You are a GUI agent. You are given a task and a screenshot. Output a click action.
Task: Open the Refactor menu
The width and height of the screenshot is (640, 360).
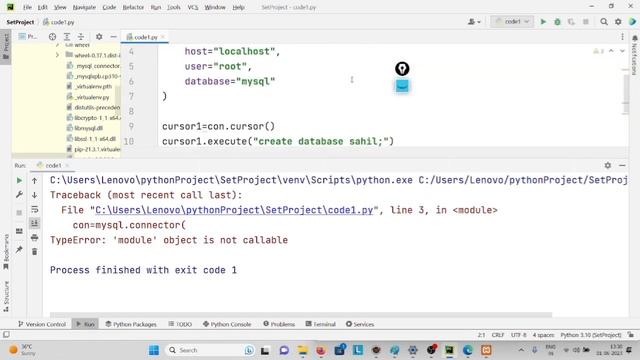[x=133, y=7]
